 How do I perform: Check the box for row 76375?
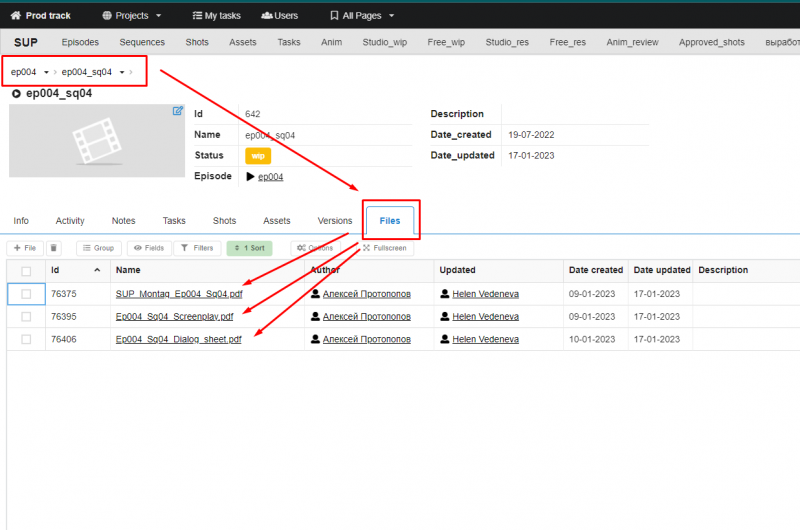(26, 294)
